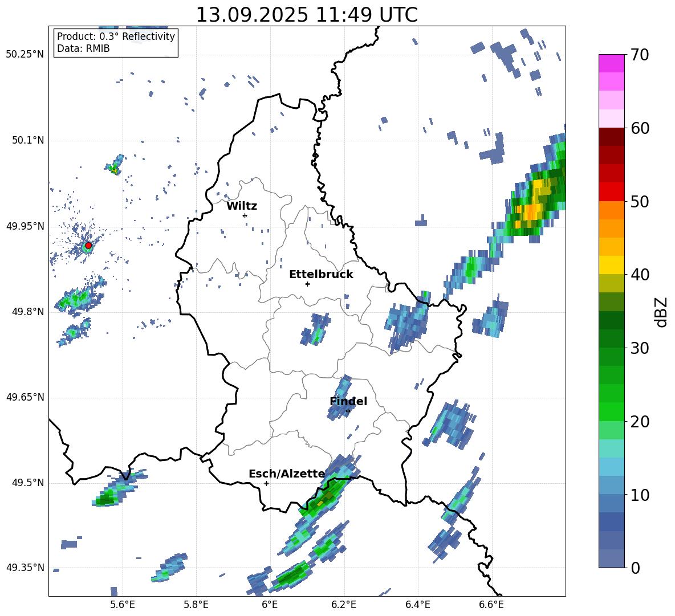Click the 'Product: 0.3° Reflectivity' text

point(116,36)
